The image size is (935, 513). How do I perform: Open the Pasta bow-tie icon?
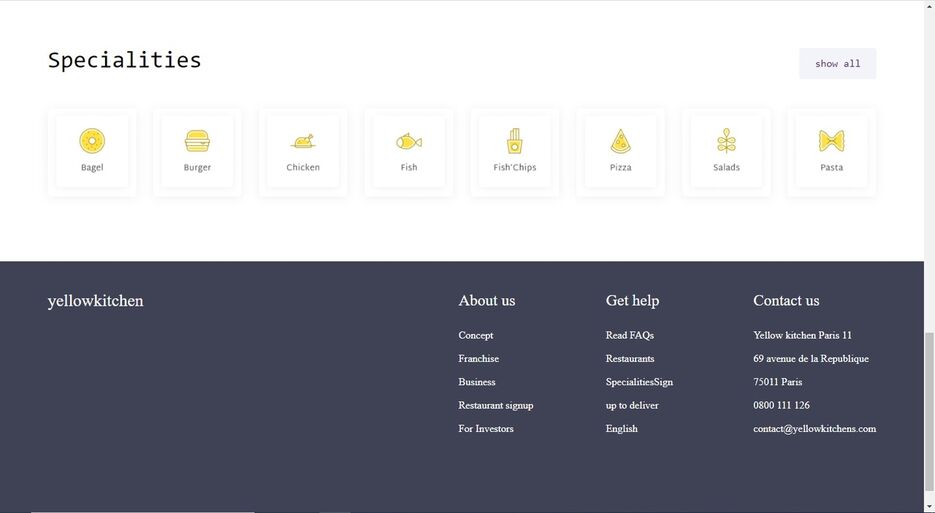click(832, 141)
